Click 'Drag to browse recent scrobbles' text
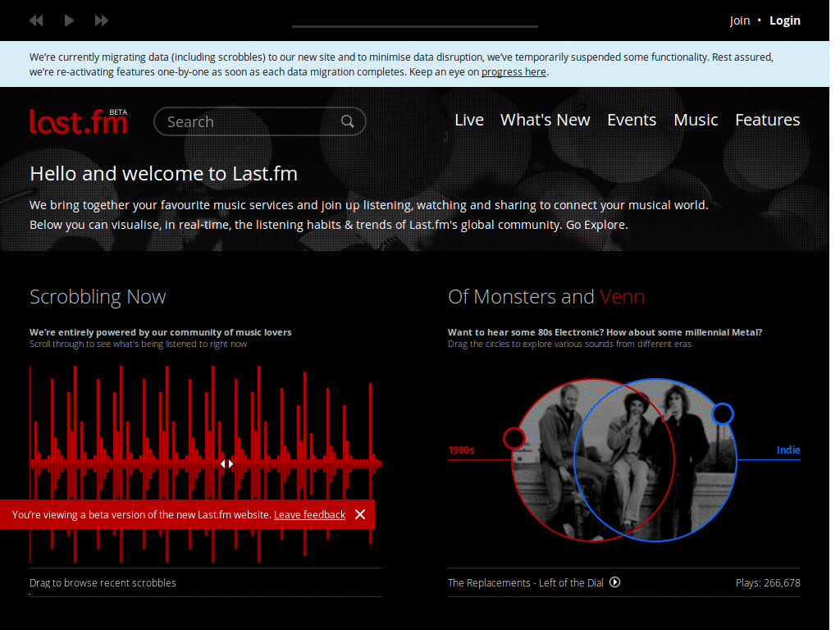The image size is (840, 630). 103,583
